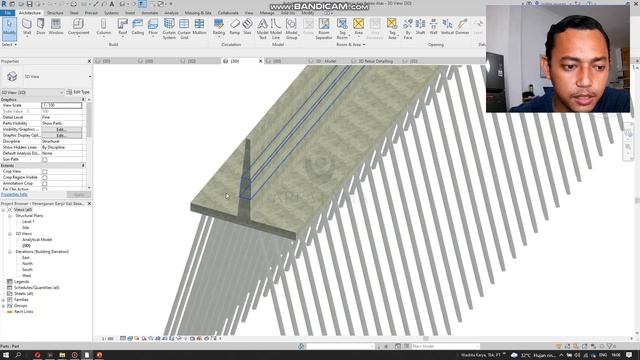Image resolution: width=640 pixels, height=360 pixels.
Task: Click the Model Group tool
Action: click(x=291, y=29)
